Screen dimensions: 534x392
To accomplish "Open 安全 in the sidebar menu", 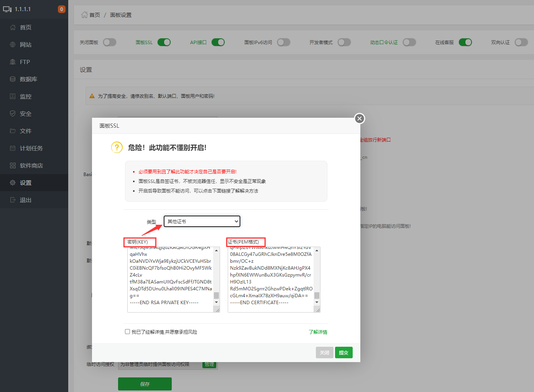I will pos(34,114).
